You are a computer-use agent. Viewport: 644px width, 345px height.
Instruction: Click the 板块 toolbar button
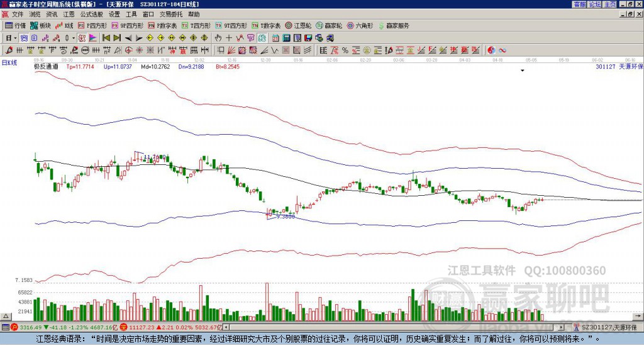click(40, 25)
